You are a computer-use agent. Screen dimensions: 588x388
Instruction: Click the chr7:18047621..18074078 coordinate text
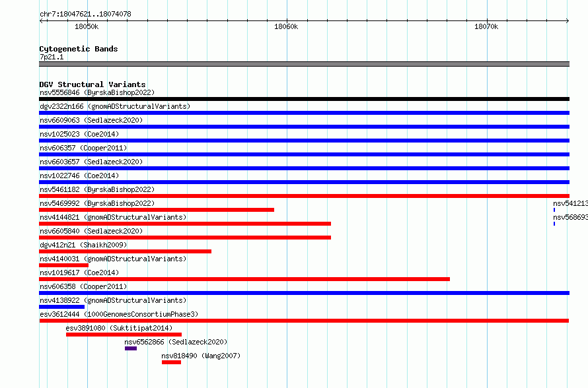[x=85, y=14]
